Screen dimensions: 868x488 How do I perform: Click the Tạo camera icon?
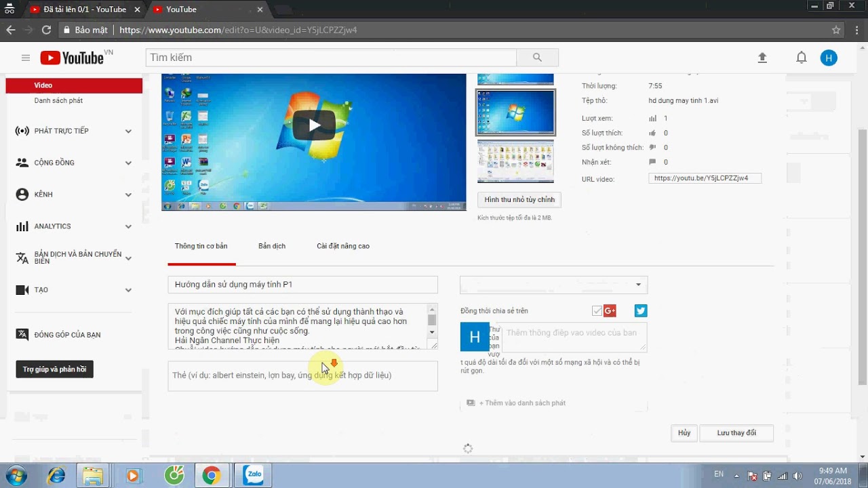22,290
